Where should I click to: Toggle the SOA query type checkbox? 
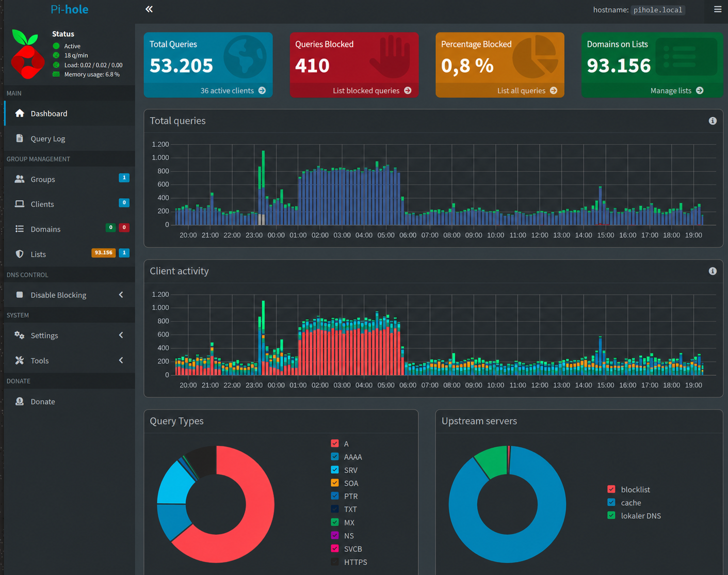pyautogui.click(x=335, y=483)
